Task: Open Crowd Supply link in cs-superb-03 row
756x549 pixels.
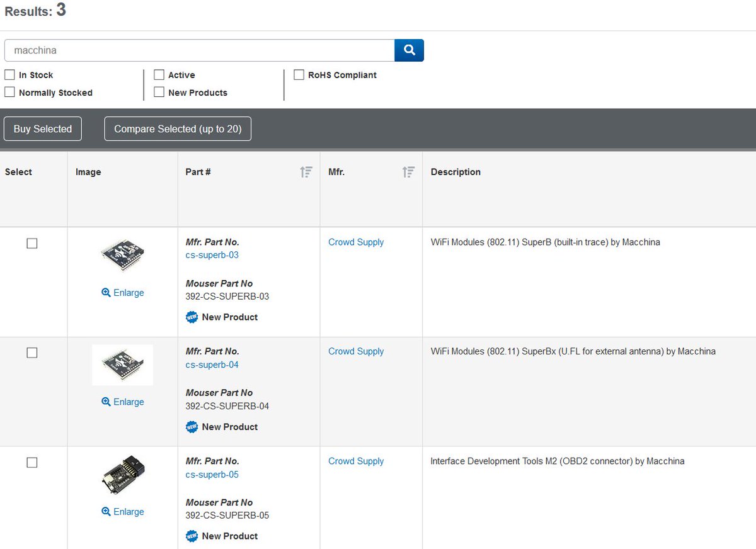Action: (x=356, y=242)
